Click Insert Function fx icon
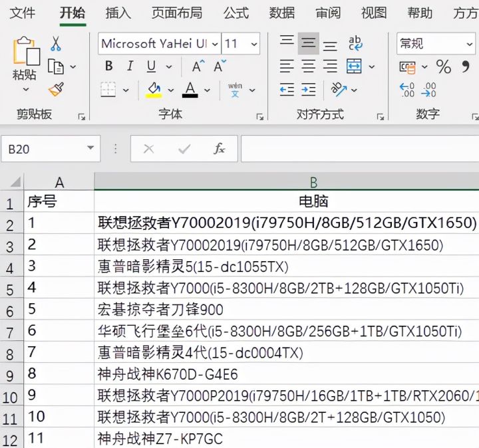Viewport: 479px width, 448px height. click(220, 149)
